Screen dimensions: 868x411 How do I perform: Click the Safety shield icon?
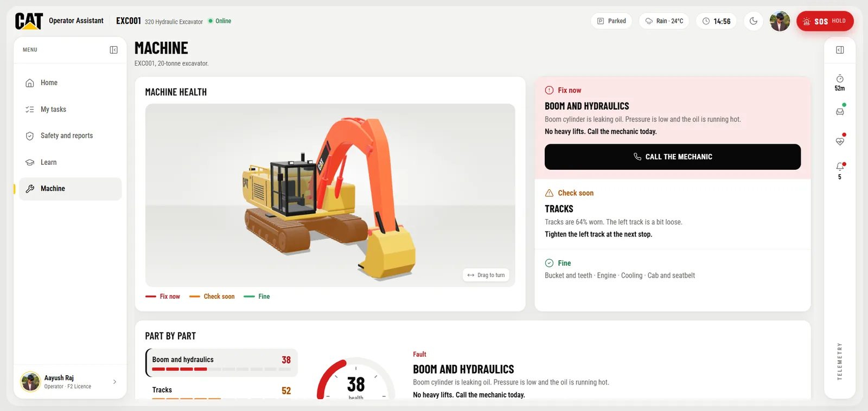pos(30,136)
